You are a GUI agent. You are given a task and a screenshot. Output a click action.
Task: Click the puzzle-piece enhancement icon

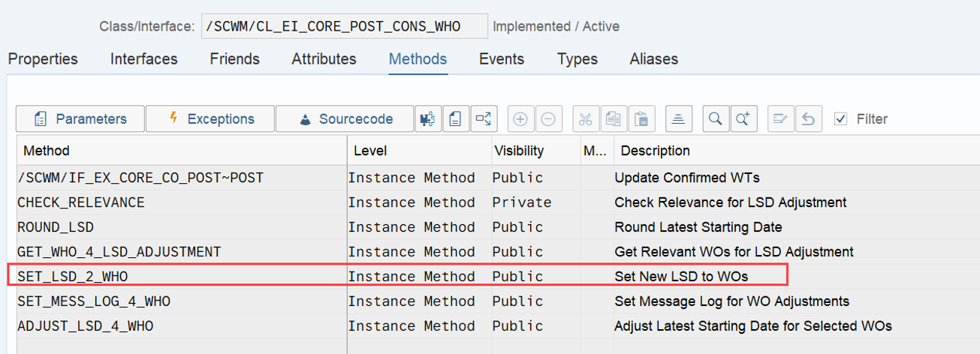[428, 118]
